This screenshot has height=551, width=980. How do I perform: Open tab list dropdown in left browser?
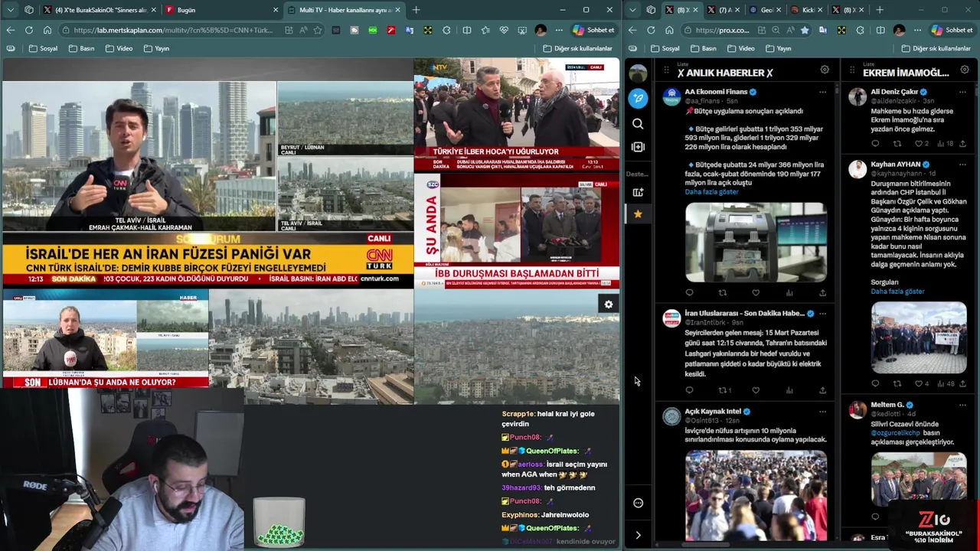pos(10,10)
